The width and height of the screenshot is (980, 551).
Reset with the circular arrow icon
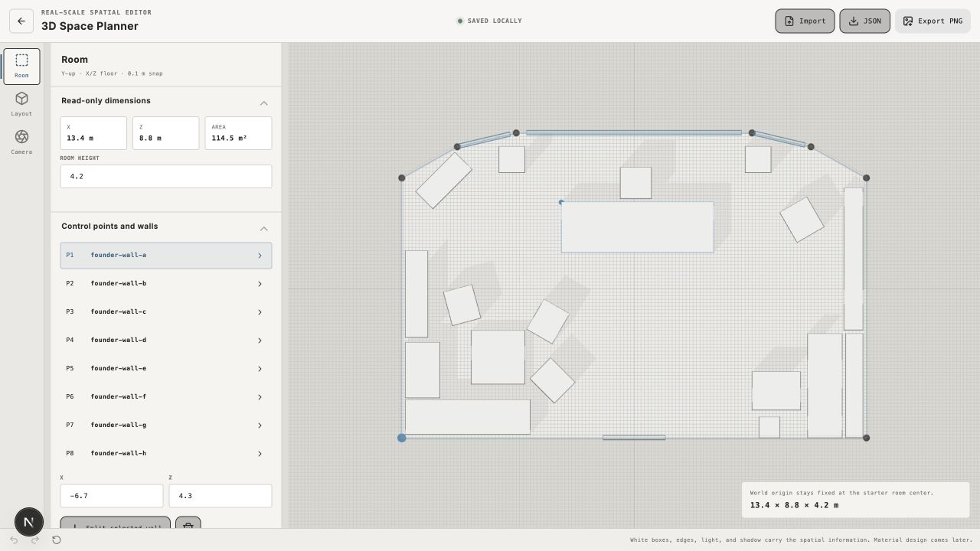pos(57,540)
